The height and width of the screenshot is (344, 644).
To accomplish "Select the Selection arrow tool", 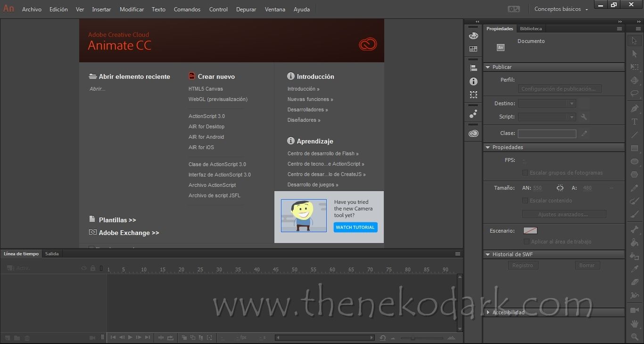I will point(635,41).
